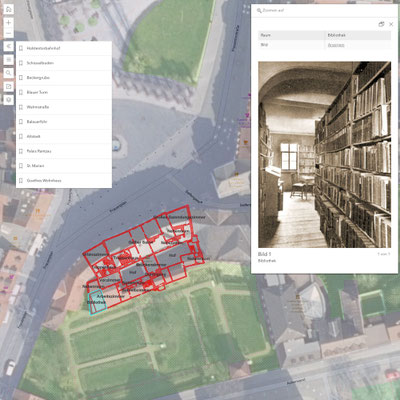Click the bookmark icon beside Goethes Wohnhaus
This screenshot has width=400, height=400.
tap(21, 180)
